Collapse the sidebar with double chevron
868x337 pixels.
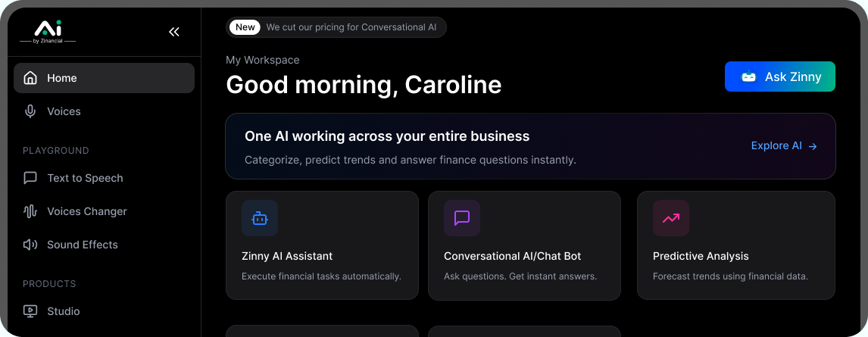174,32
